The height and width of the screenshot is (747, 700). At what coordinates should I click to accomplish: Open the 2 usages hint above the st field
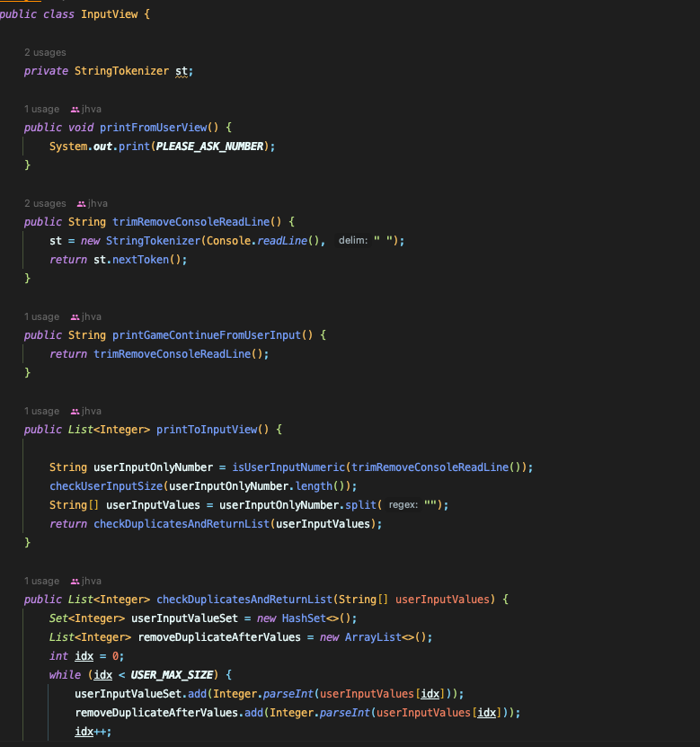pyautogui.click(x=45, y=52)
